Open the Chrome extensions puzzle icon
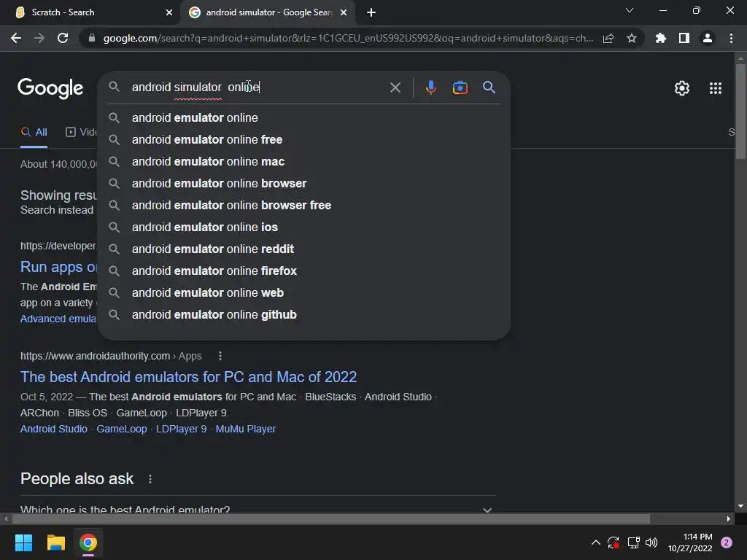The height and width of the screenshot is (560, 747). click(x=660, y=38)
